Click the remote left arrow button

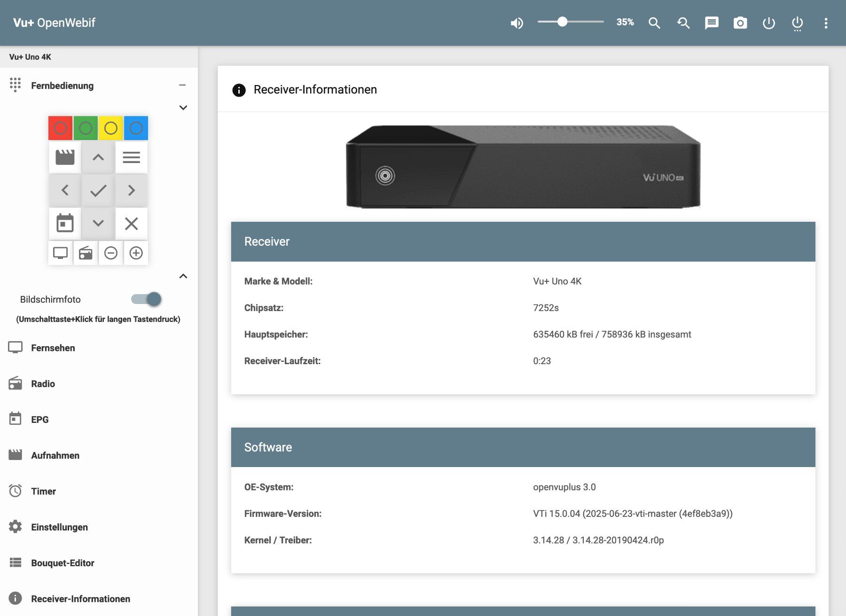[x=65, y=190]
